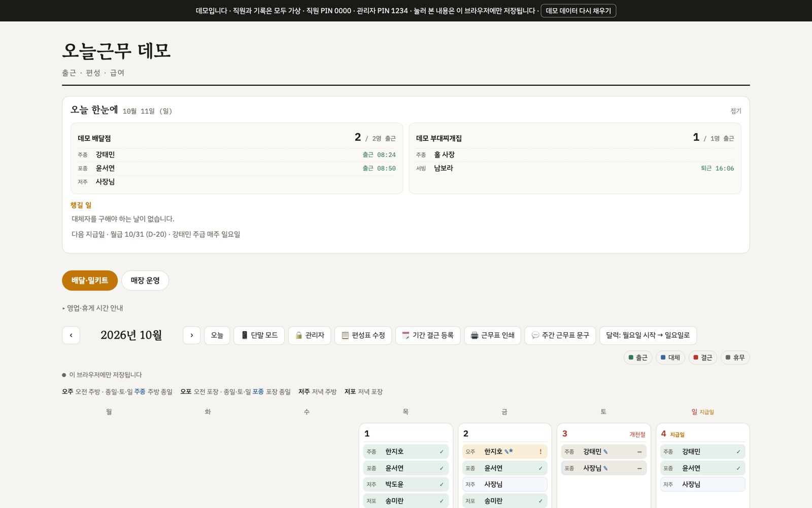Screen dimensions: 812x508
Task: Go to previous month with left chevron
Action: [x=71, y=335]
